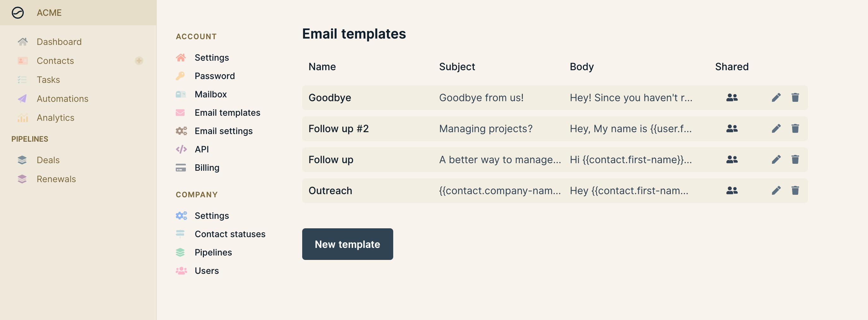Select the Email templates envelope icon

181,112
